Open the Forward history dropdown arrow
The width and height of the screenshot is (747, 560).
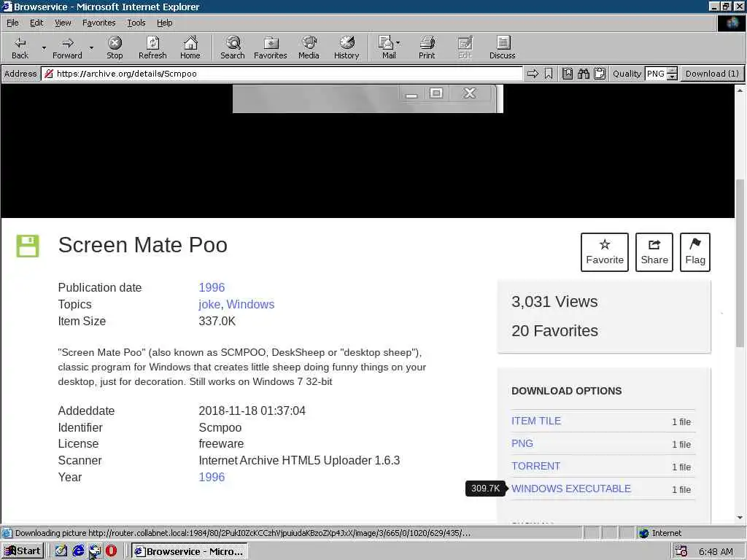point(91,47)
